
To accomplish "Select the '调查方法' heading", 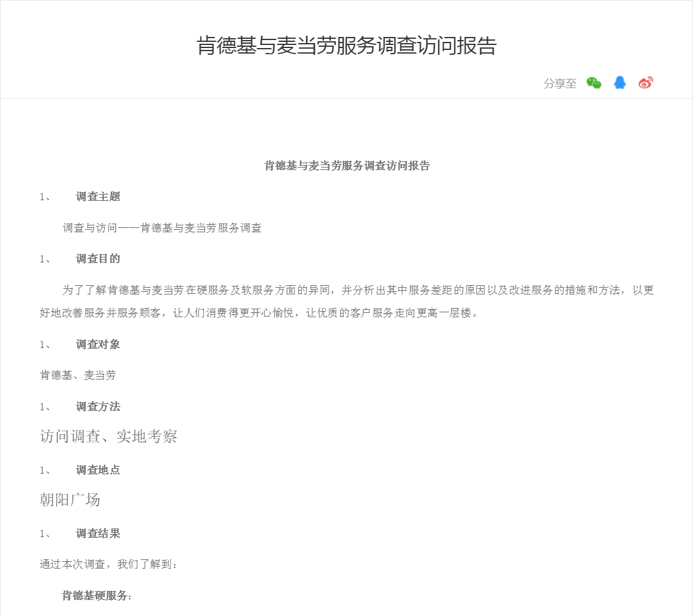I will [x=98, y=407].
